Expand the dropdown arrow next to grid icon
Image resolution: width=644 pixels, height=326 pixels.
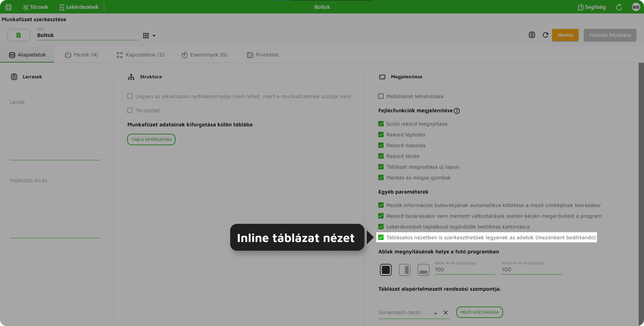click(x=154, y=36)
